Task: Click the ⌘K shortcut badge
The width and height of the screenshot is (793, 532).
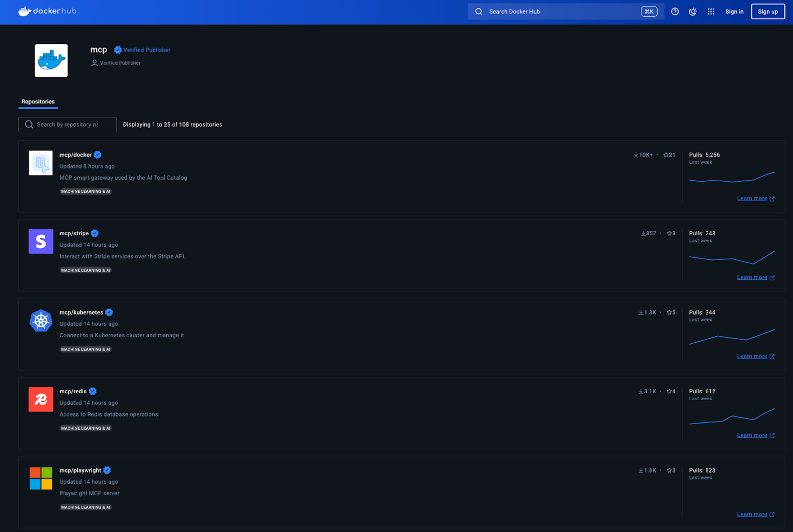Action: (x=649, y=11)
